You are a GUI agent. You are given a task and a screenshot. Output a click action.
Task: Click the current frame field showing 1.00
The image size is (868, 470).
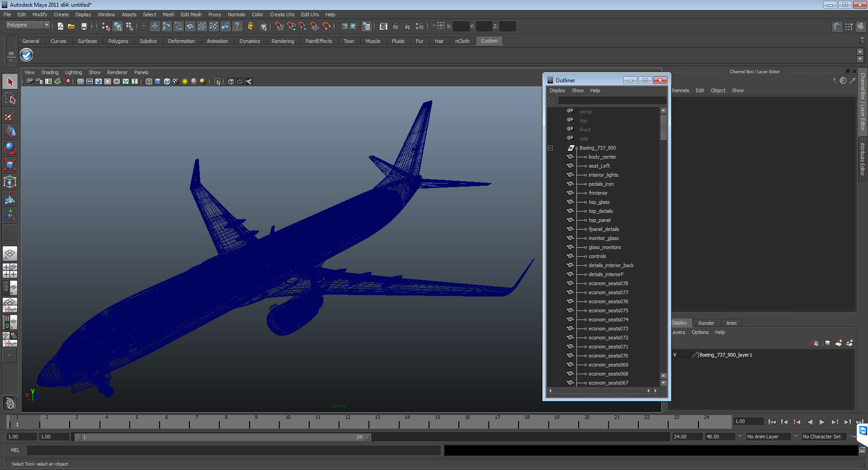[749, 422]
